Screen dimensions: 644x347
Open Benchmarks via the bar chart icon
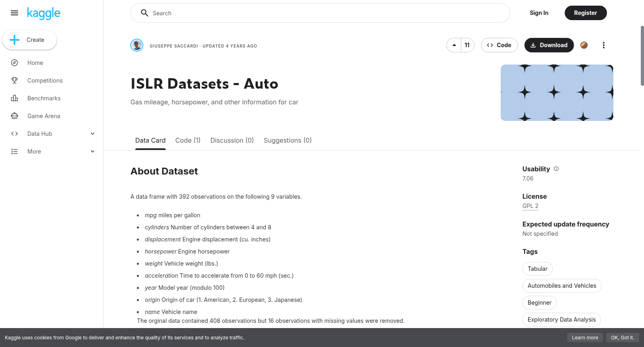(x=14, y=98)
